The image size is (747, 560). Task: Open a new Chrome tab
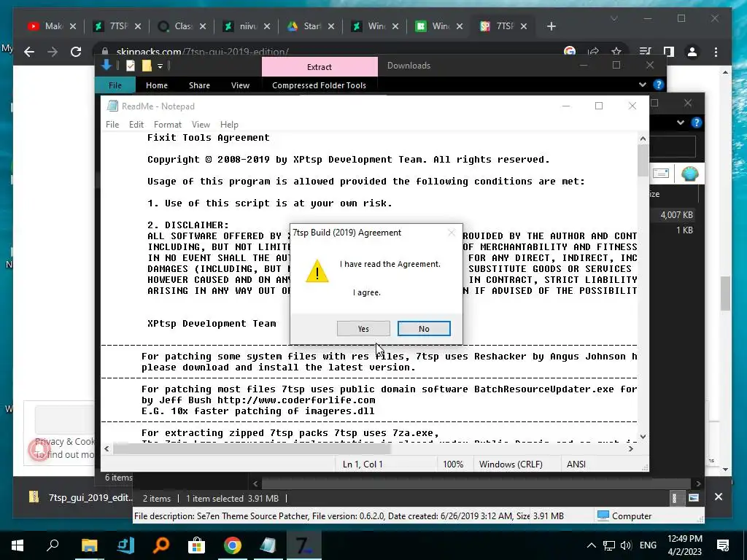tap(551, 26)
